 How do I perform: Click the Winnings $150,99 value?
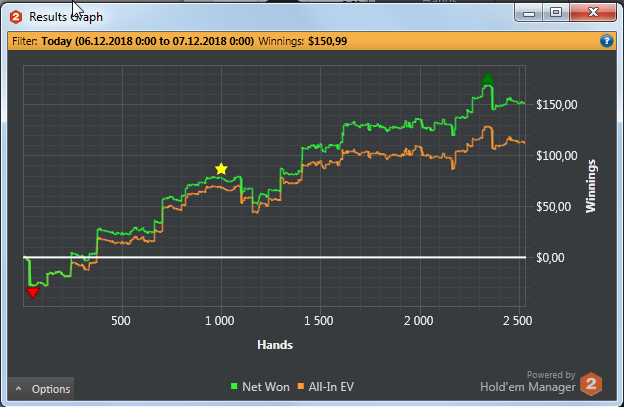(328, 41)
